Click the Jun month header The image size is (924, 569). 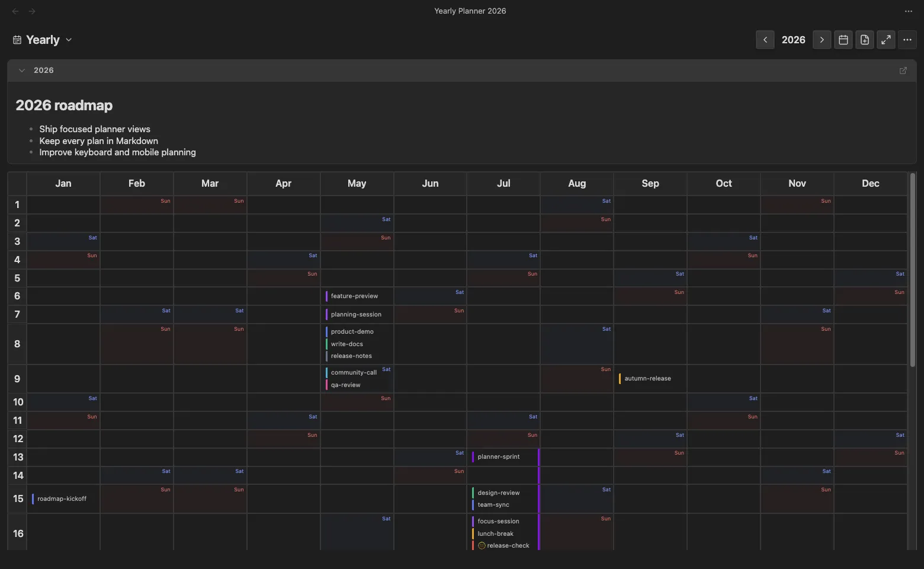[x=431, y=184]
